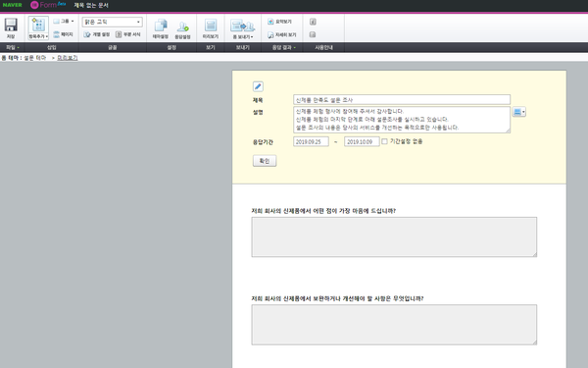
Task: Check the 기간설정 없음 checkbox
Action: click(384, 141)
